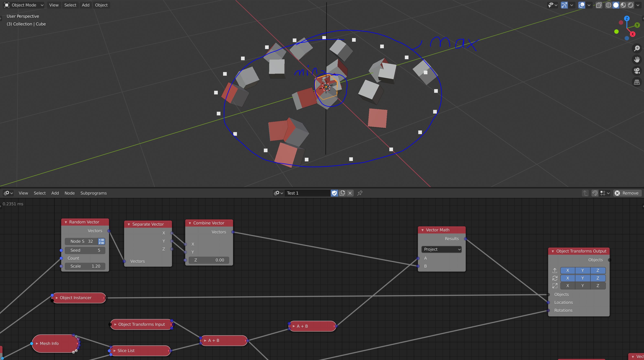The image size is (644, 360).
Task: Click the zoom view magnifier icon
Action: point(637,48)
